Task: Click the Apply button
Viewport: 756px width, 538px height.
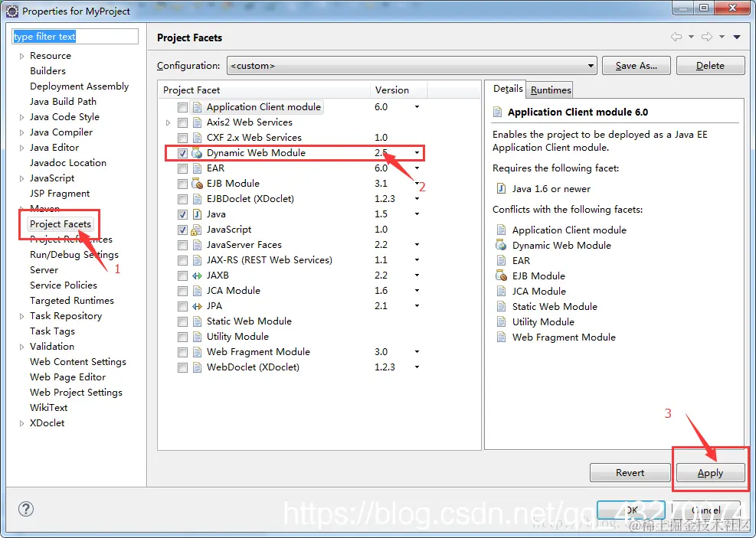Action: point(710,472)
